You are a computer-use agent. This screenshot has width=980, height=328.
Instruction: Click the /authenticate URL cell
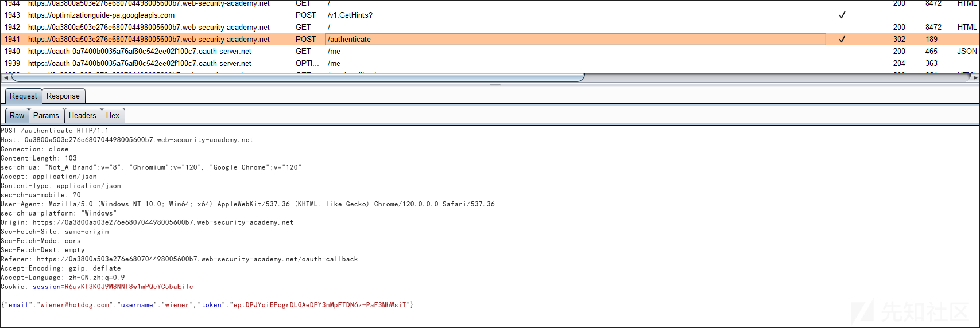(575, 39)
